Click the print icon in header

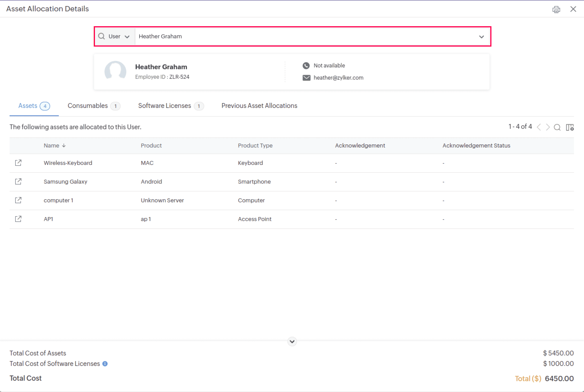pos(556,10)
